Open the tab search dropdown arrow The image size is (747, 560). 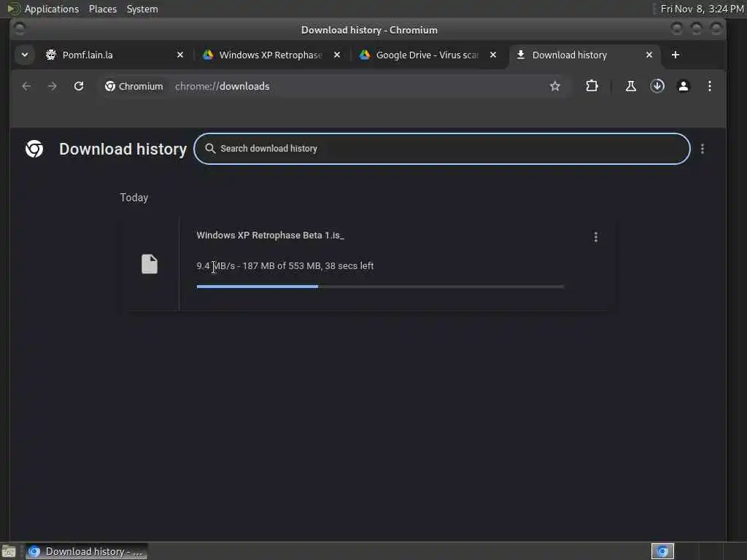25,55
